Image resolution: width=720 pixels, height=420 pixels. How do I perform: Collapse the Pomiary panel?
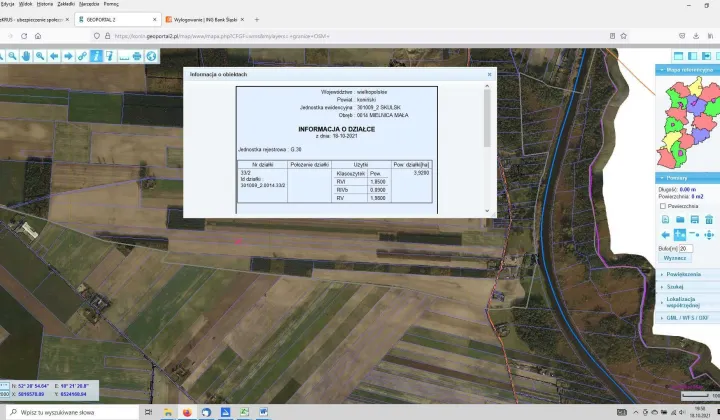coord(687,178)
